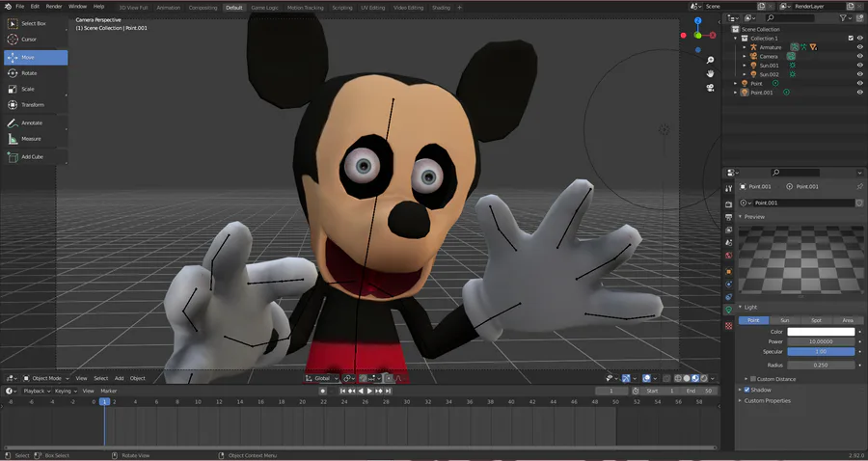Set light type to Spot
The width and height of the screenshot is (868, 461).
click(x=816, y=320)
